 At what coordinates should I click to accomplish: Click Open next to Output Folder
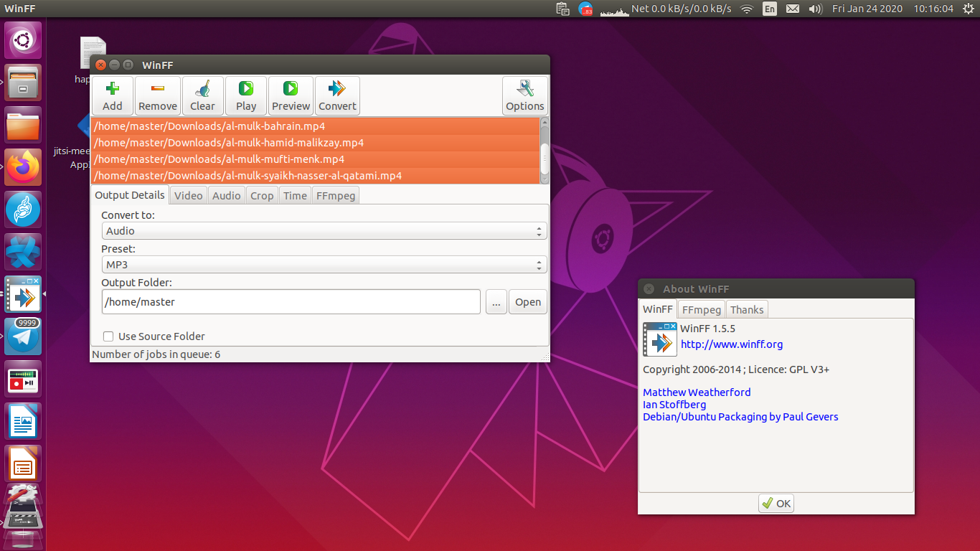click(528, 302)
